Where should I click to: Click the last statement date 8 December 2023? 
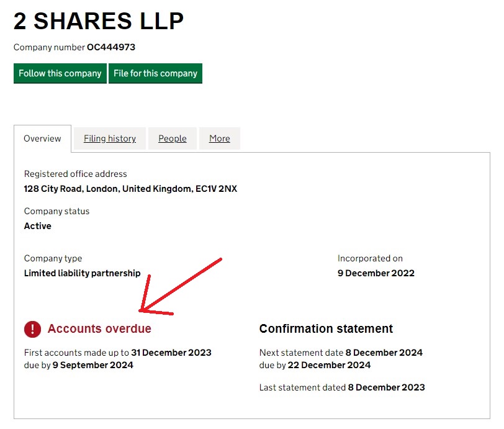click(x=387, y=387)
